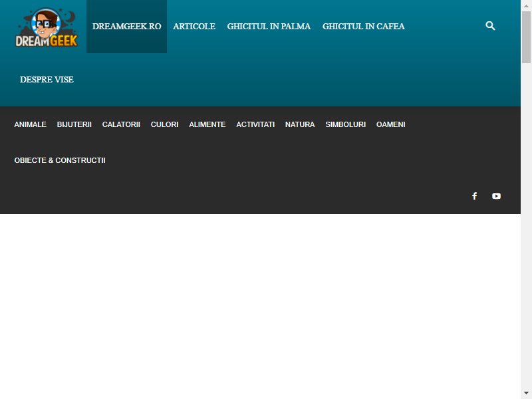Open the YouTube channel icon
The height and width of the screenshot is (399, 532).
tap(496, 196)
